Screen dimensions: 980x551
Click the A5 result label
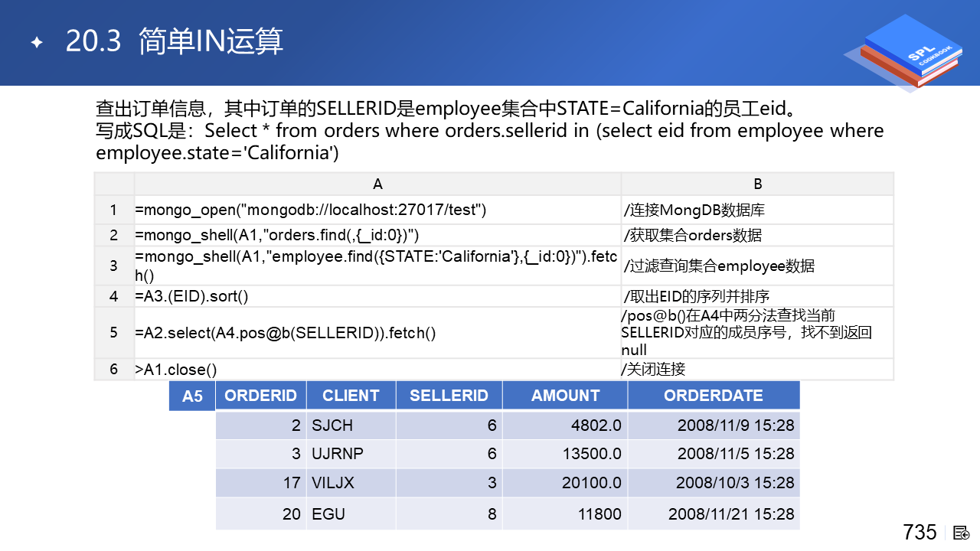coord(192,396)
